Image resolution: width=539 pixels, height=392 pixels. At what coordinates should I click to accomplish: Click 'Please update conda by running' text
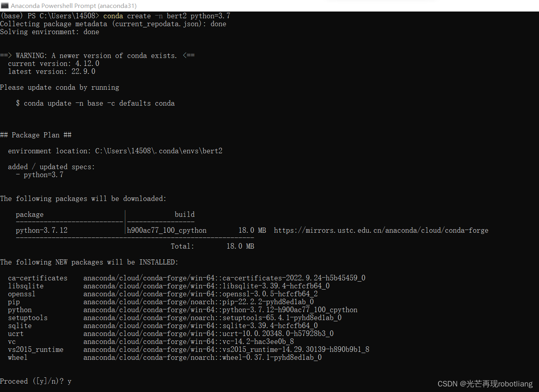pos(60,87)
